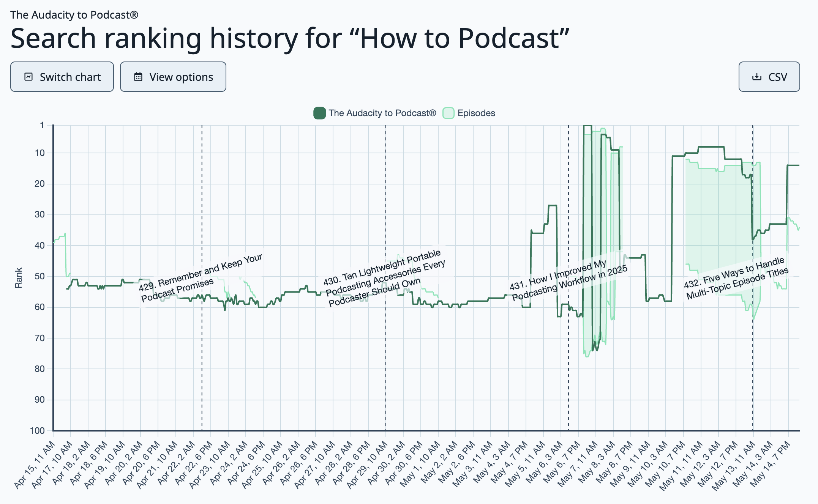The height and width of the screenshot is (504, 818).
Task: Click the y-axis value "90"
Action: (39, 400)
